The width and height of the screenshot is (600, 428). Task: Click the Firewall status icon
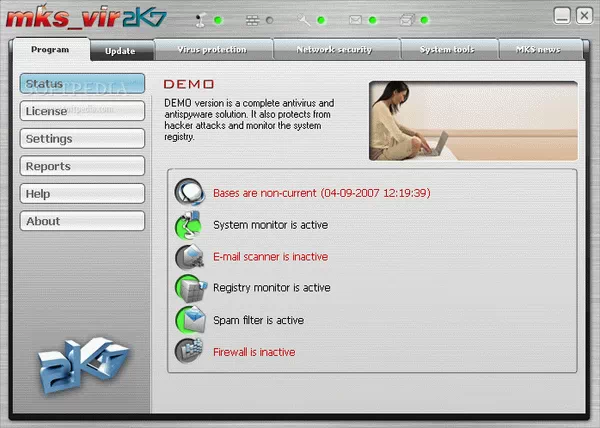[x=189, y=351]
